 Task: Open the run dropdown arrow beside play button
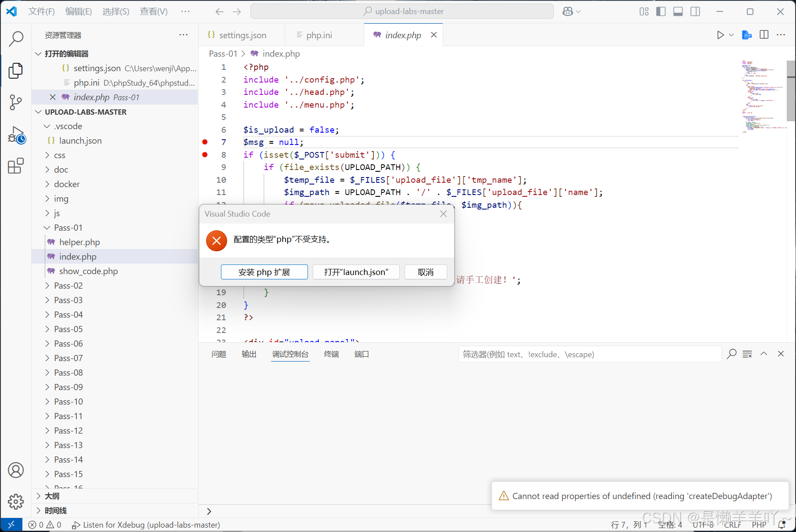coord(731,35)
